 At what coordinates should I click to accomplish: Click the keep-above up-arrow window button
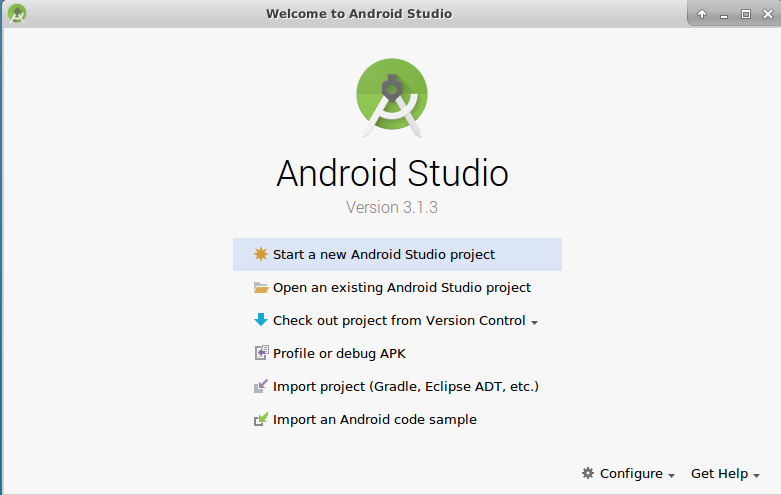coord(702,14)
